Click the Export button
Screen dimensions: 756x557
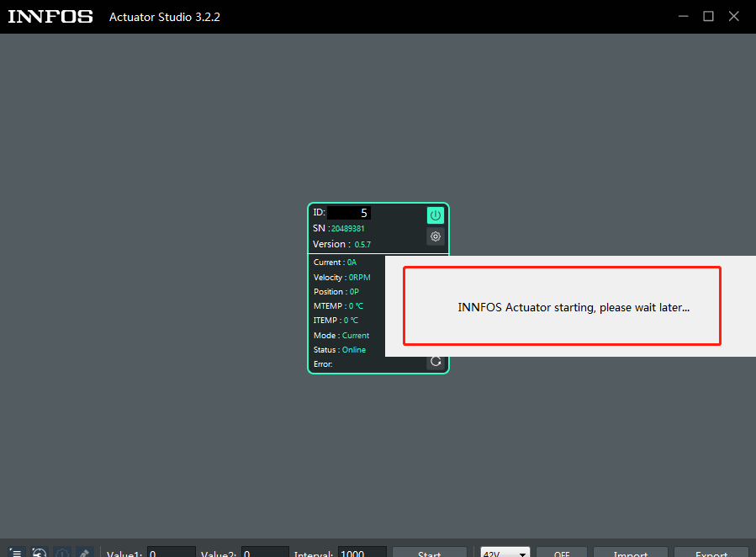click(711, 553)
